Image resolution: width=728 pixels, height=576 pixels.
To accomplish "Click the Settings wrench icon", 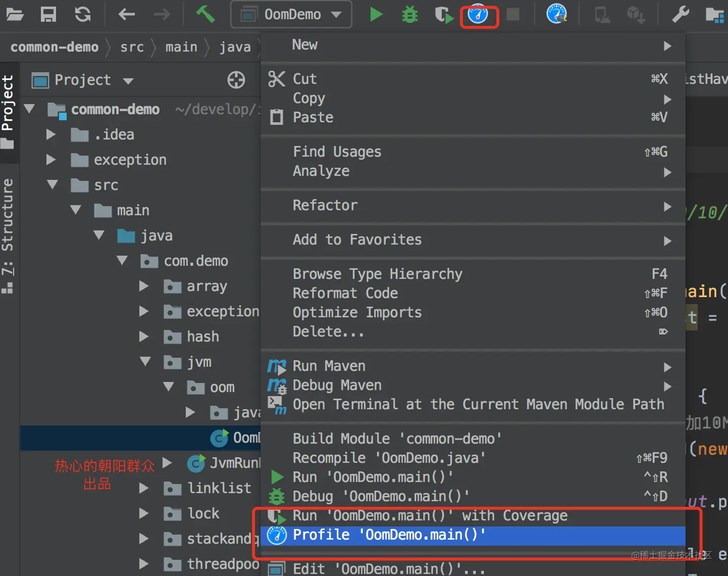I will (x=681, y=14).
